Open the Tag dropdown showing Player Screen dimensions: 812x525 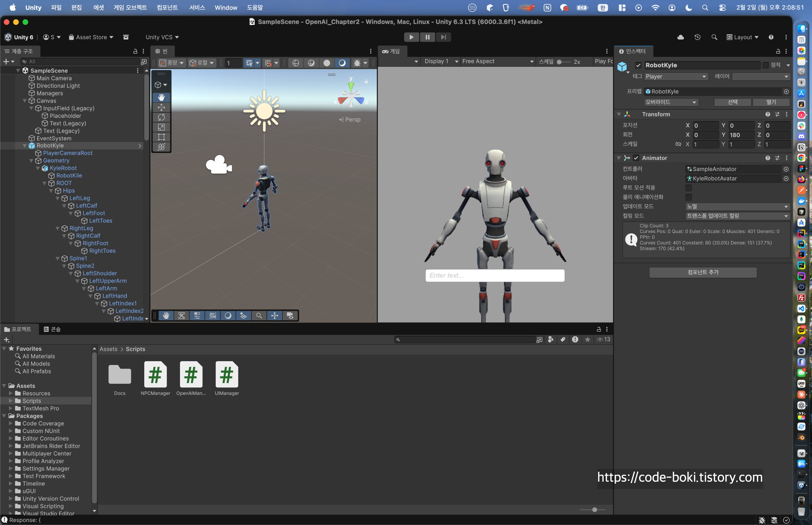click(676, 77)
